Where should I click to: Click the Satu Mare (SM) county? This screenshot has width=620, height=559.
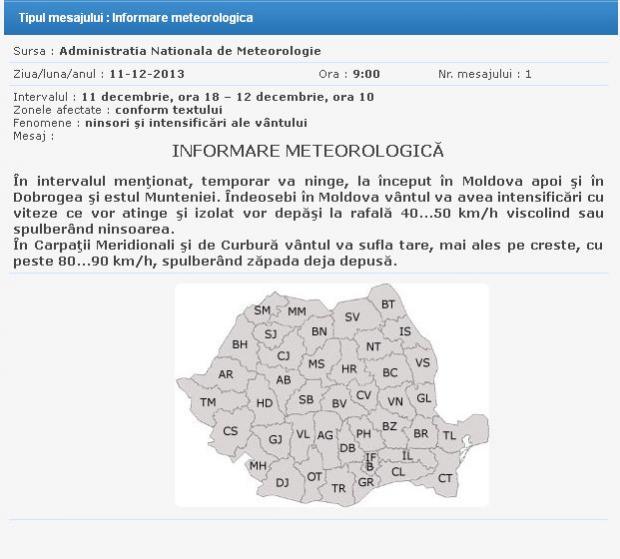pyautogui.click(x=263, y=310)
